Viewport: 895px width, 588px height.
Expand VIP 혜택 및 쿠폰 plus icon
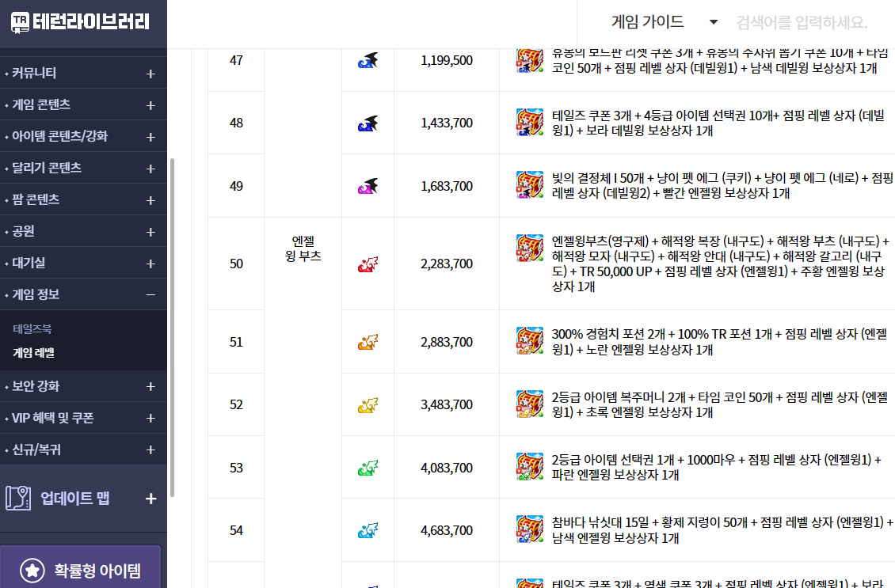(x=150, y=418)
